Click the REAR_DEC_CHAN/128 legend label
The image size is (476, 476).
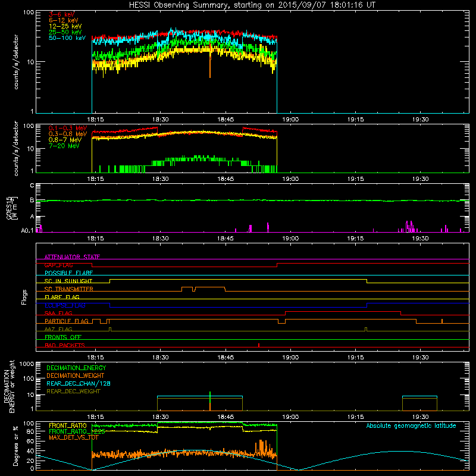pyautogui.click(x=79, y=383)
